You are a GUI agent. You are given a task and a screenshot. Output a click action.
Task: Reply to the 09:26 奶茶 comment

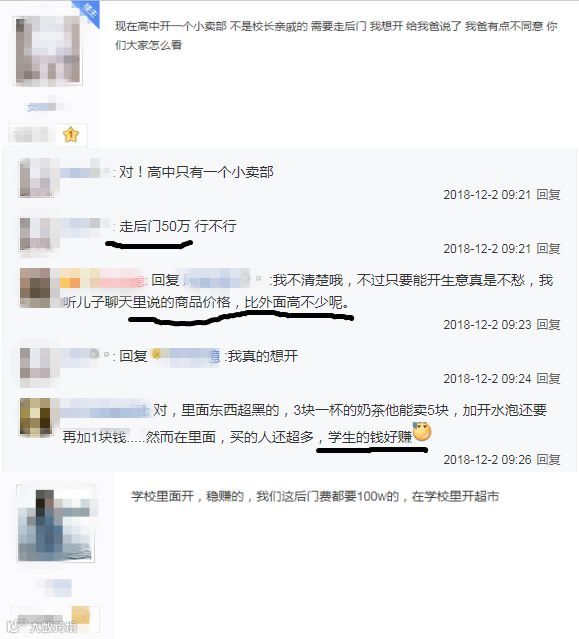548,460
